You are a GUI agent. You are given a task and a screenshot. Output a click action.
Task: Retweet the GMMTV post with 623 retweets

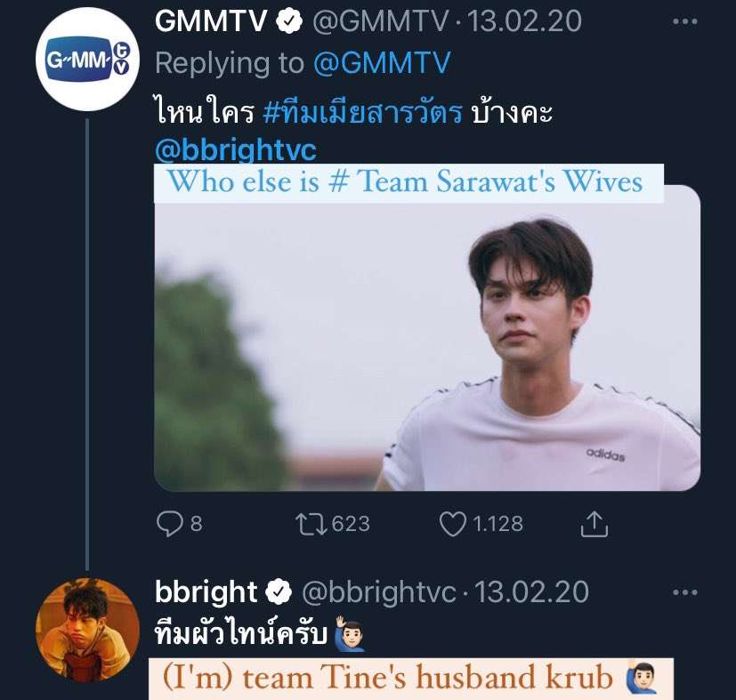(311, 524)
